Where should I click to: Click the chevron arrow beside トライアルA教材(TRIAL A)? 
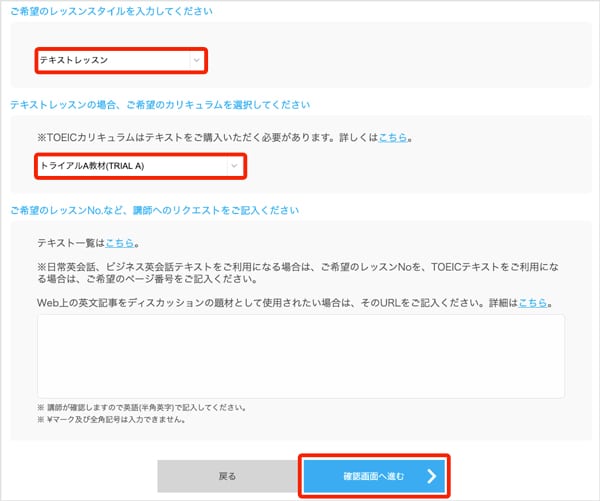coord(234,165)
